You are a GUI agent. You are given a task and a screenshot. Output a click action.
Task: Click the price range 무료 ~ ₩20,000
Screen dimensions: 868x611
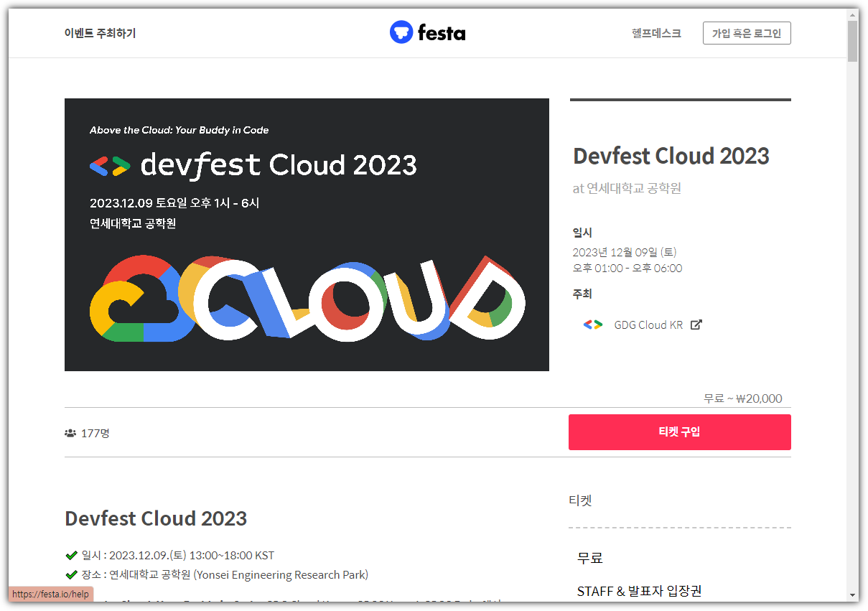pyautogui.click(x=743, y=398)
